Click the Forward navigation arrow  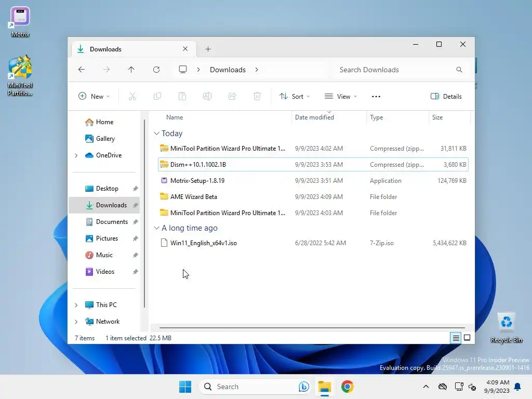pos(106,70)
